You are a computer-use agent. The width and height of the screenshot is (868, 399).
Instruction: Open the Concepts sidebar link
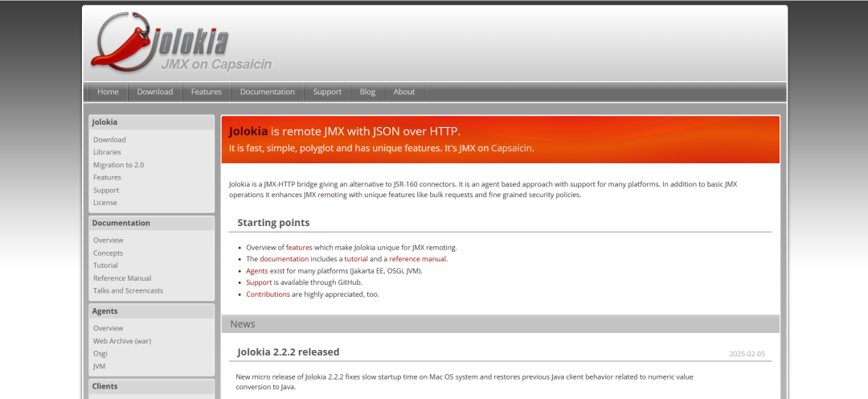tap(108, 253)
